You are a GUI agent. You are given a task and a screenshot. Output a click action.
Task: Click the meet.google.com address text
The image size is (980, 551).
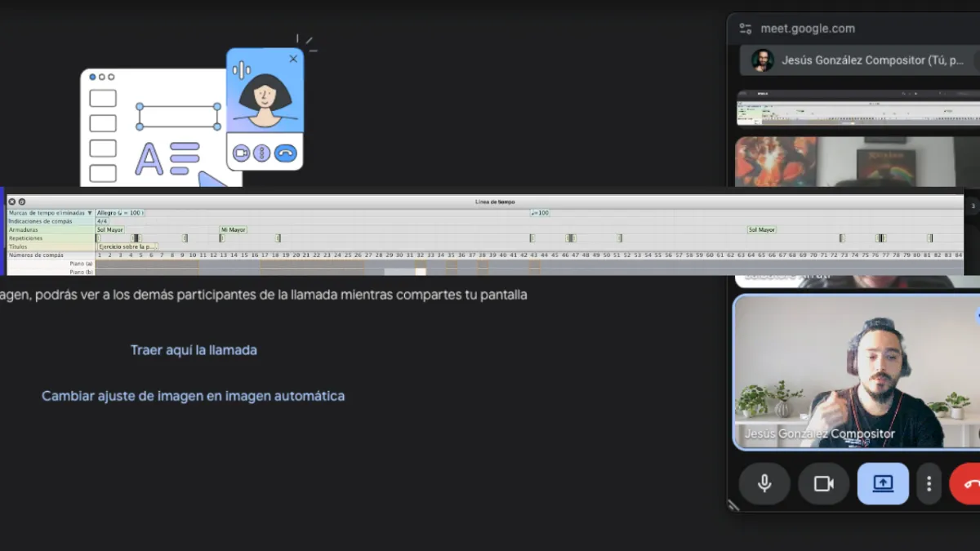(808, 28)
